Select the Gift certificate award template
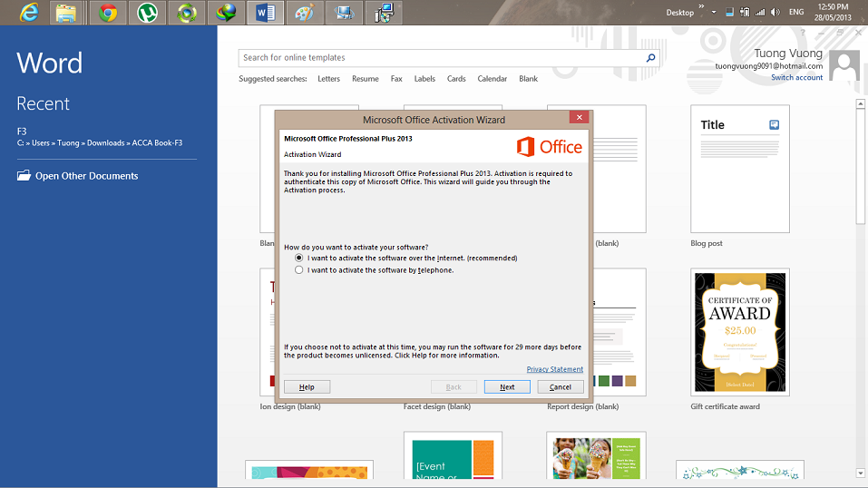868x488 pixels. click(x=739, y=332)
